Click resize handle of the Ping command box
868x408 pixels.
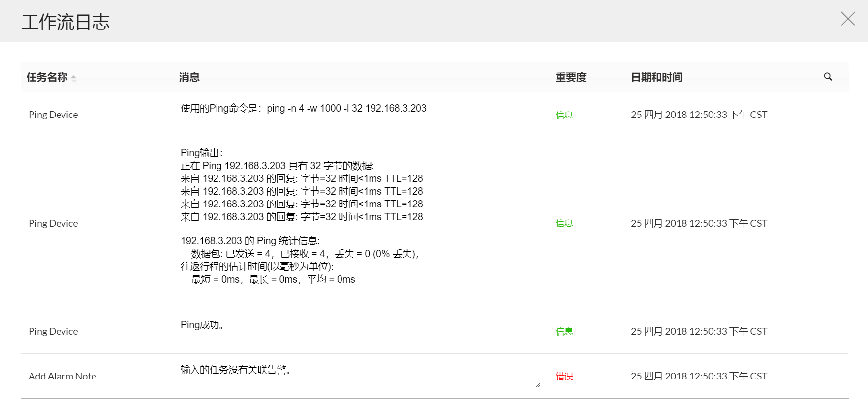click(538, 123)
